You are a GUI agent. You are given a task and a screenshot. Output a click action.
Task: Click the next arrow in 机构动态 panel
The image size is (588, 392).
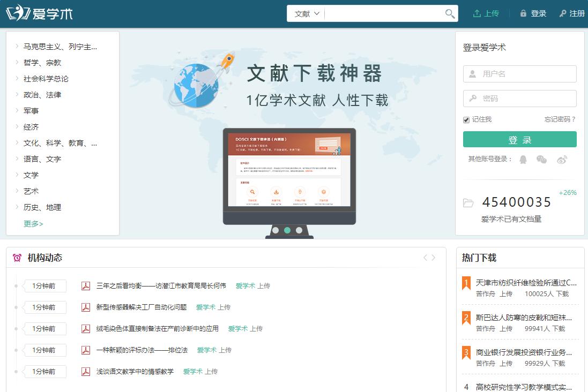tap(434, 257)
